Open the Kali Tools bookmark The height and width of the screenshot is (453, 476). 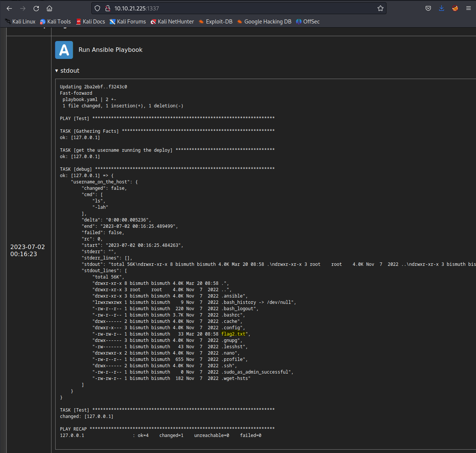[x=55, y=22]
